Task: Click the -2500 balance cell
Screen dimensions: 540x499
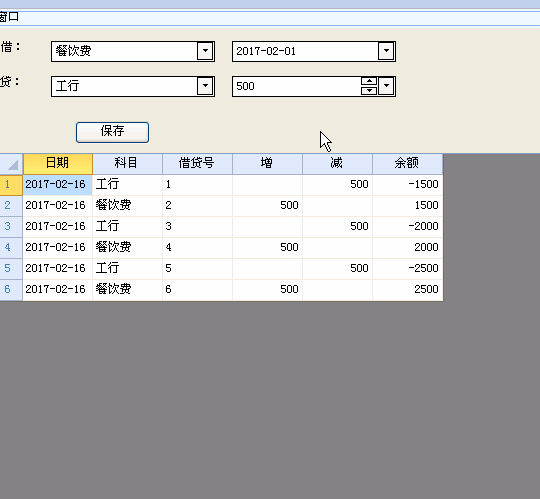Action: (407, 269)
